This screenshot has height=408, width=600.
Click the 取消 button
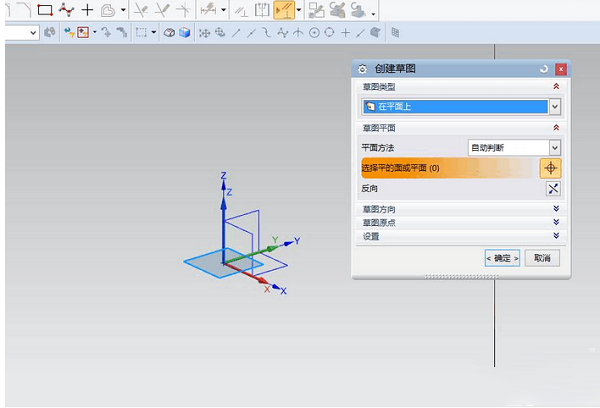click(x=541, y=258)
